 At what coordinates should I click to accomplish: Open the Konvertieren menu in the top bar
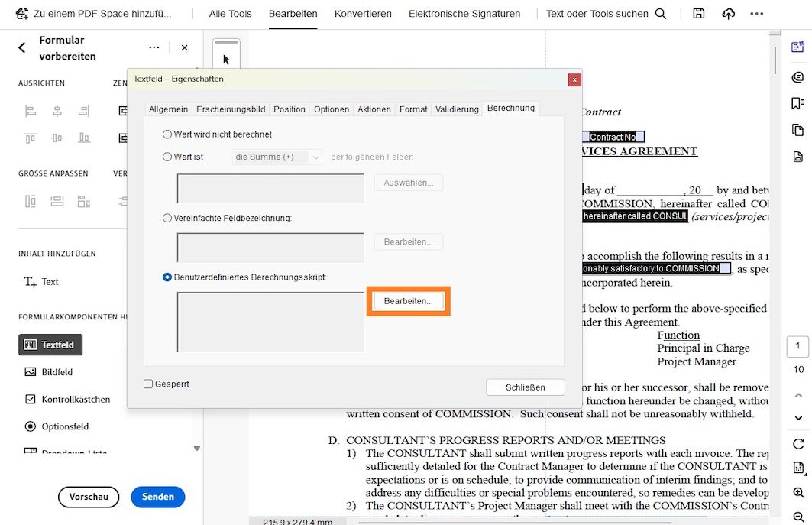click(x=363, y=13)
